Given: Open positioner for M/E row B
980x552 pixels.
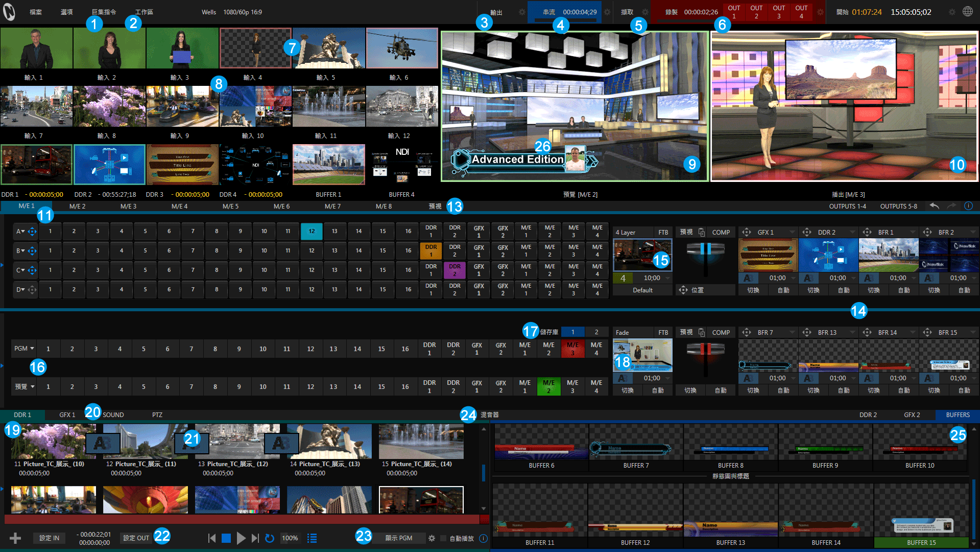Looking at the screenshot, I should (32, 251).
